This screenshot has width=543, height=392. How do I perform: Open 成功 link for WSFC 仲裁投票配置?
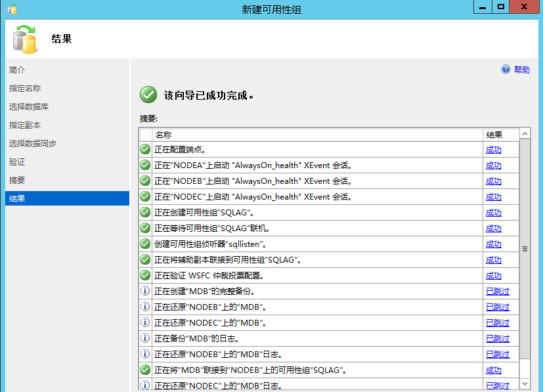click(x=494, y=276)
